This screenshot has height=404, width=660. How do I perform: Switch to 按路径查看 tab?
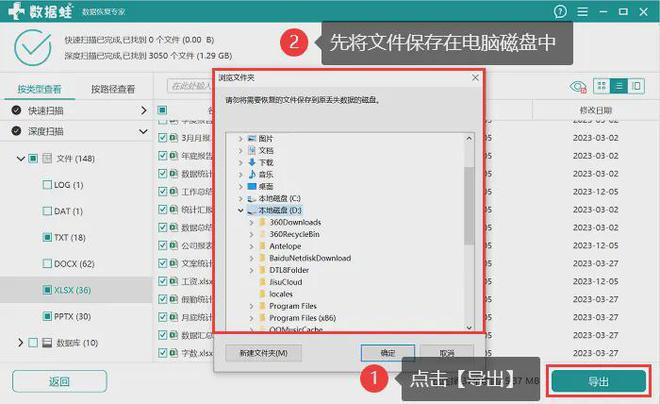tap(113, 89)
